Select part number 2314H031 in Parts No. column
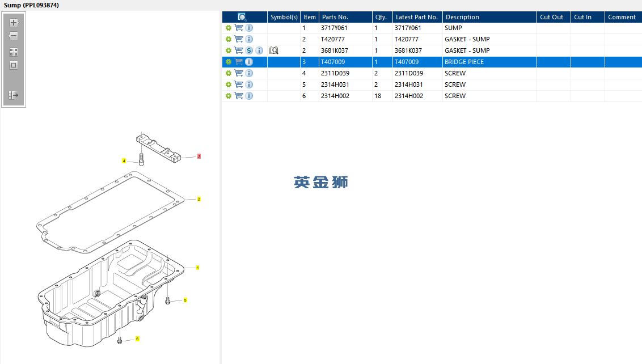 point(335,84)
